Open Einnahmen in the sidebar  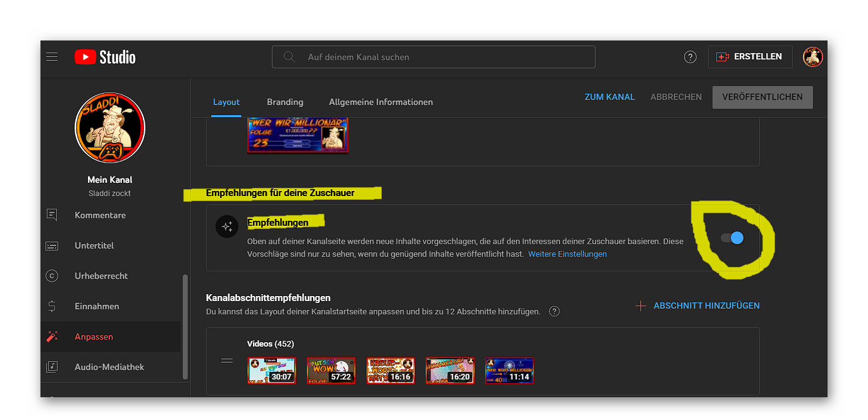97,306
